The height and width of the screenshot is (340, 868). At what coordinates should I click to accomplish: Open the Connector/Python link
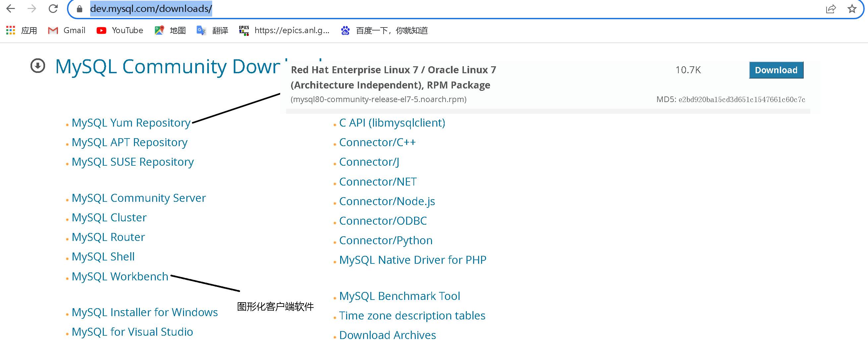pos(386,240)
